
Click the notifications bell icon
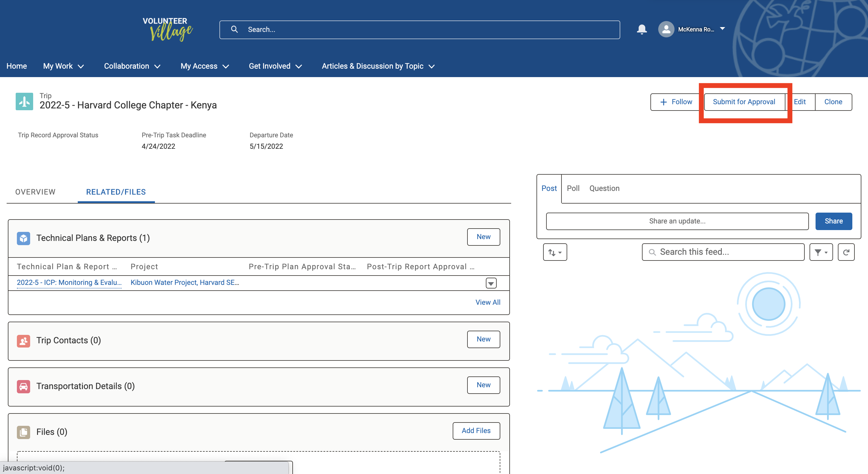642,29
